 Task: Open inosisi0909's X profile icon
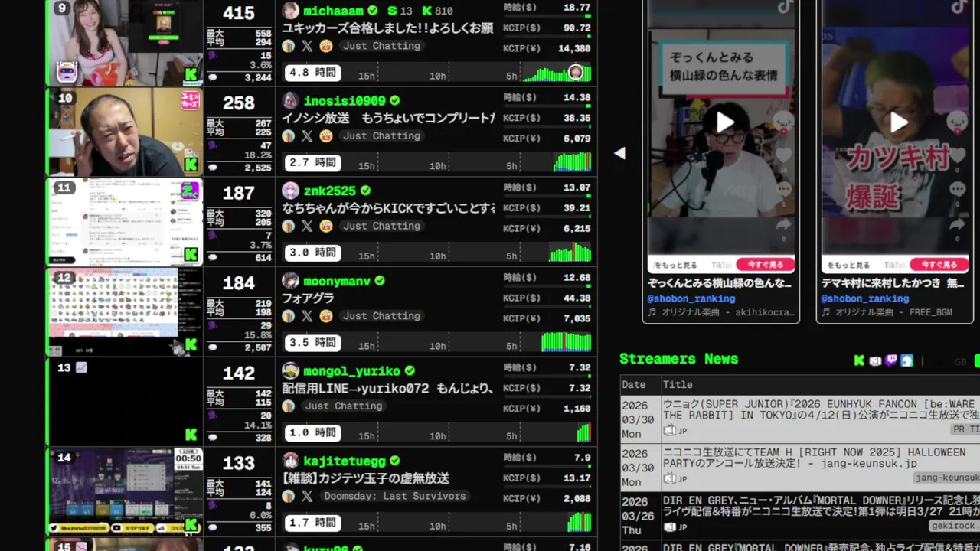click(307, 136)
